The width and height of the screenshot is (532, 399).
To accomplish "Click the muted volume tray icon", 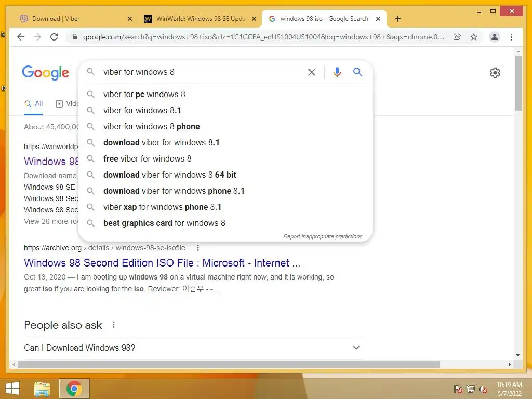I will 483,389.
